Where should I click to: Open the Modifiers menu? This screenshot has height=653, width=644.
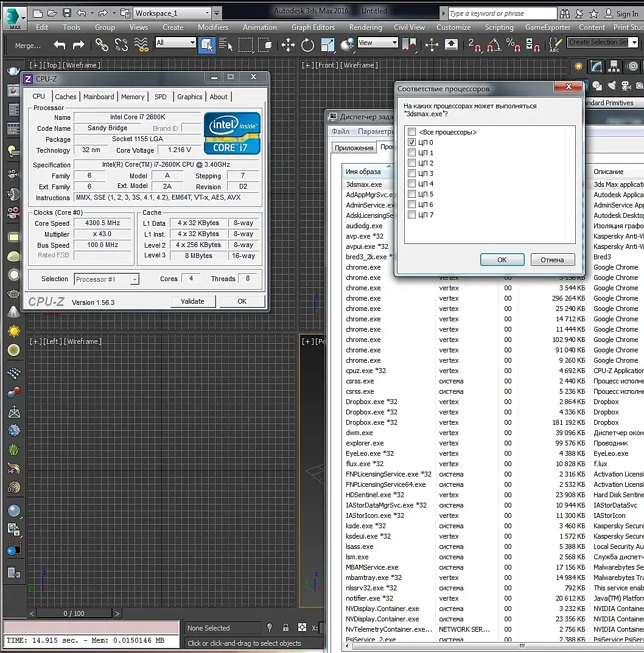click(213, 27)
